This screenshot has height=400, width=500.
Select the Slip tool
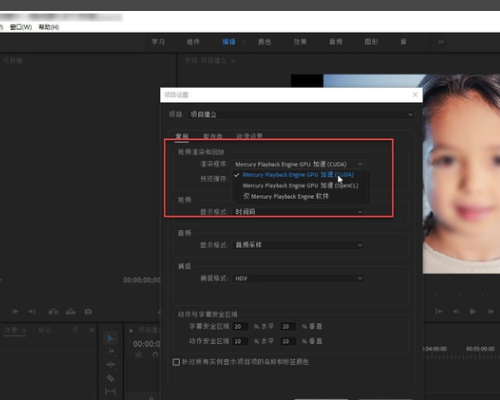pyautogui.click(x=110, y=391)
